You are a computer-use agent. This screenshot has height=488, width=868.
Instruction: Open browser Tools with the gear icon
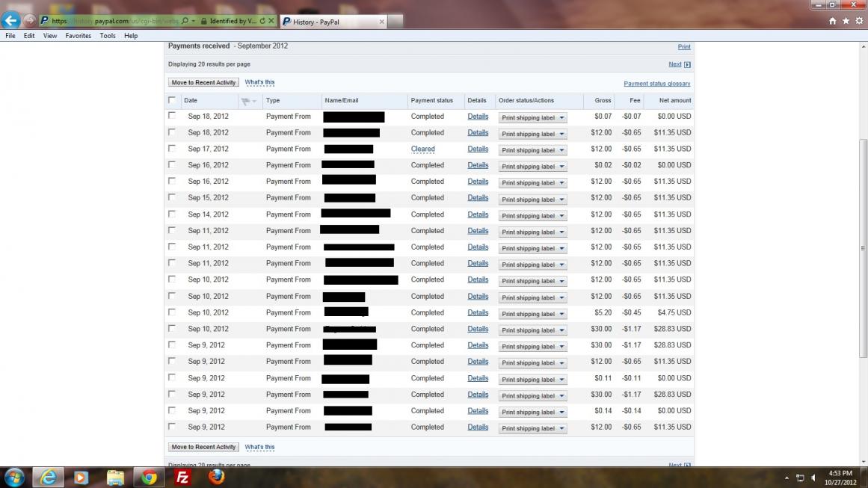tap(859, 21)
